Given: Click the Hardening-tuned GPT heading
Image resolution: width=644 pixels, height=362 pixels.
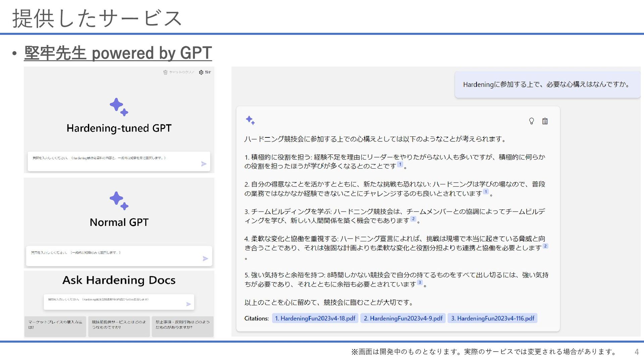Looking at the screenshot, I should pos(119,128).
